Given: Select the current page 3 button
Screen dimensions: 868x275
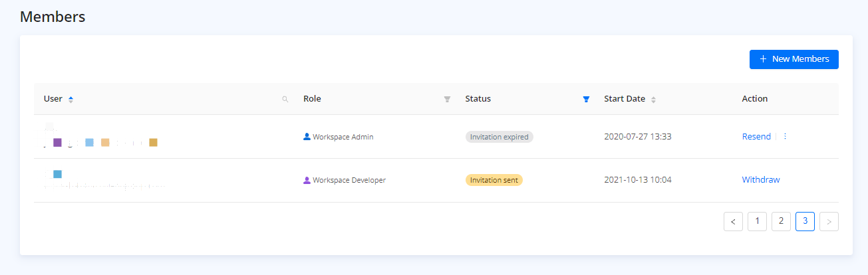Looking at the screenshot, I should [805, 222].
